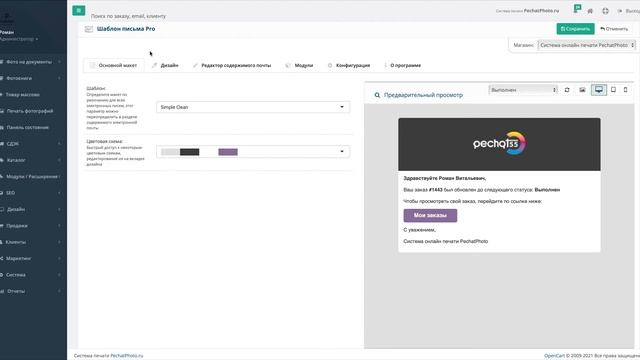The height and width of the screenshot is (360, 640).
Task: Click the green Сохранить button
Action: pyautogui.click(x=576, y=29)
